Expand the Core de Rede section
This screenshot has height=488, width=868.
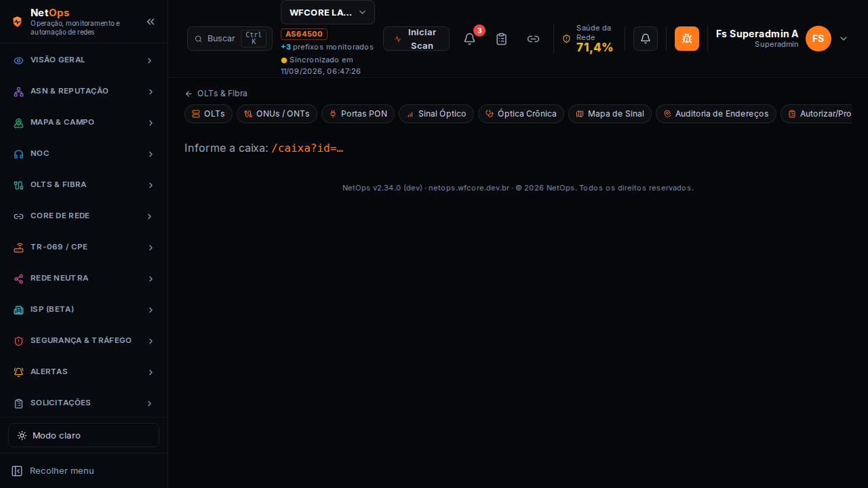coord(83,216)
